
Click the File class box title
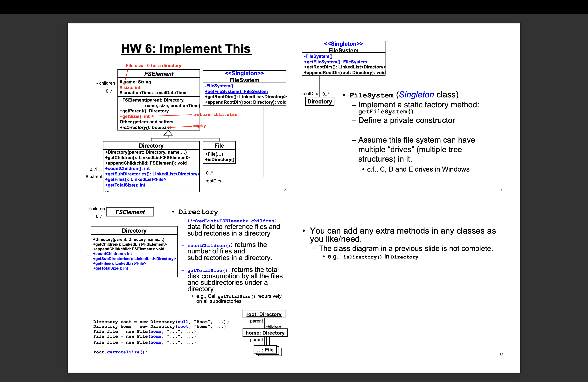pos(219,145)
